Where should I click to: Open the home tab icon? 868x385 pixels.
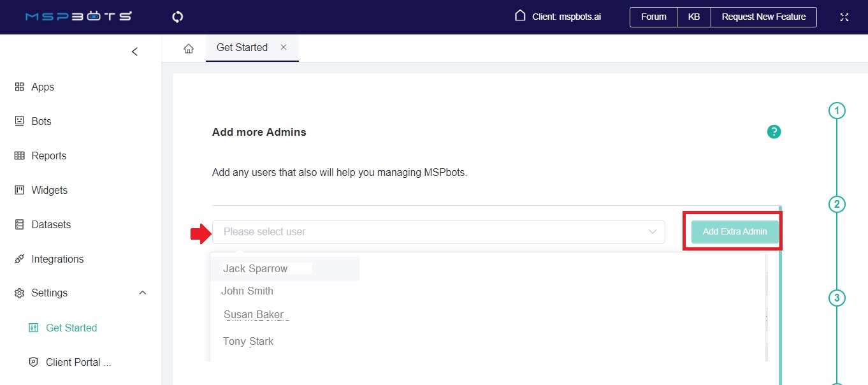188,47
